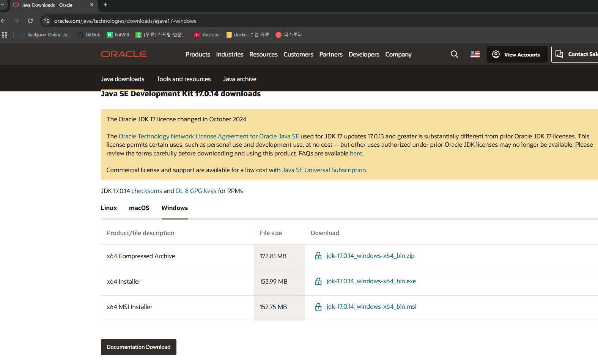The image size is (598, 364).
Task: Click the US flag country selector
Action: tap(475, 54)
